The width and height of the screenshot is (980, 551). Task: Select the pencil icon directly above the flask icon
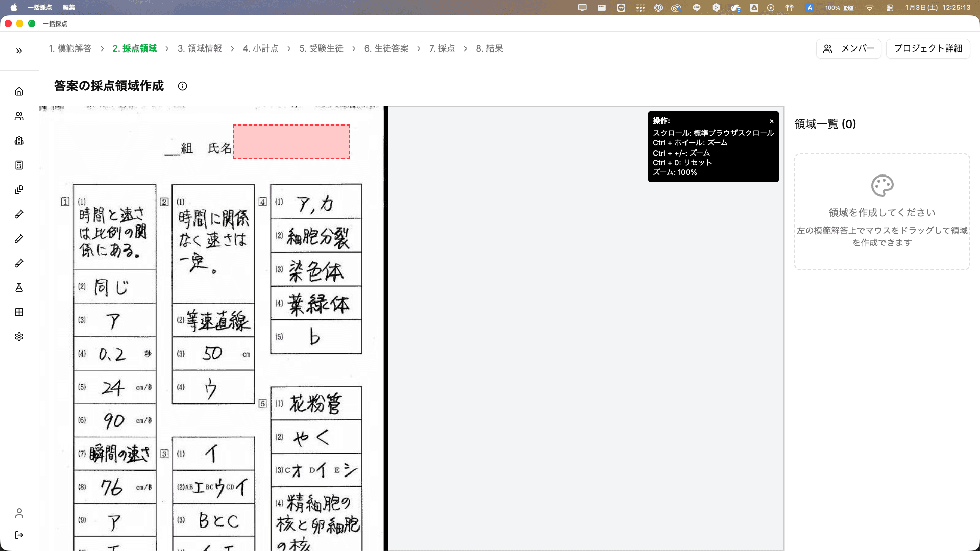(19, 263)
